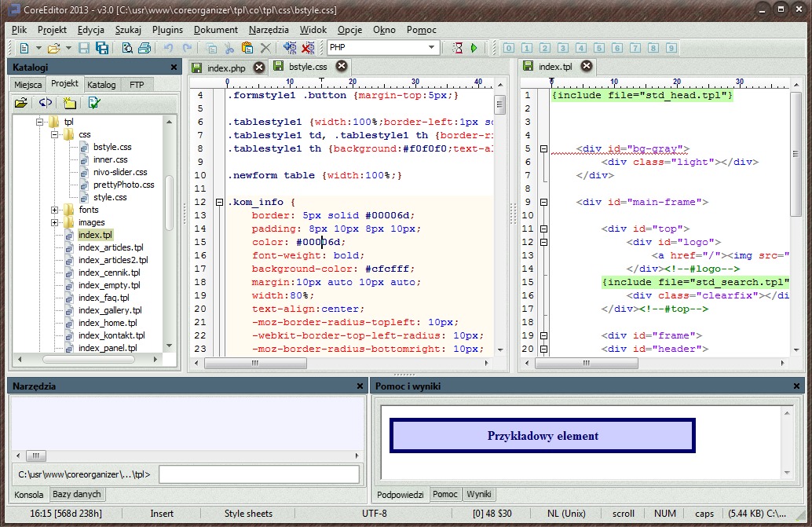This screenshot has width=812, height=527.
Task: Close the index.tpl editor tab
Action: point(586,66)
